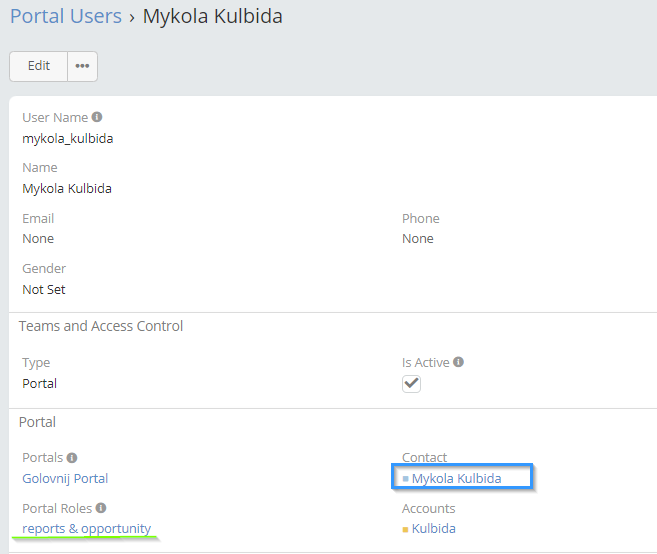Click the info icon beside User Name
The width and height of the screenshot is (657, 554).
point(97,117)
